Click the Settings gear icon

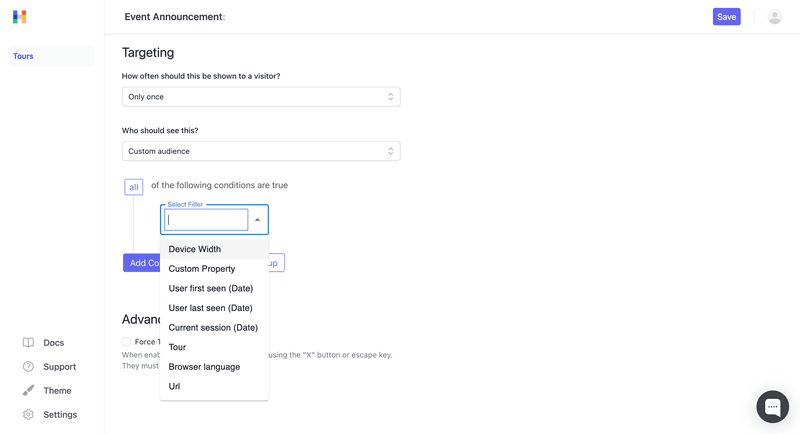point(28,415)
